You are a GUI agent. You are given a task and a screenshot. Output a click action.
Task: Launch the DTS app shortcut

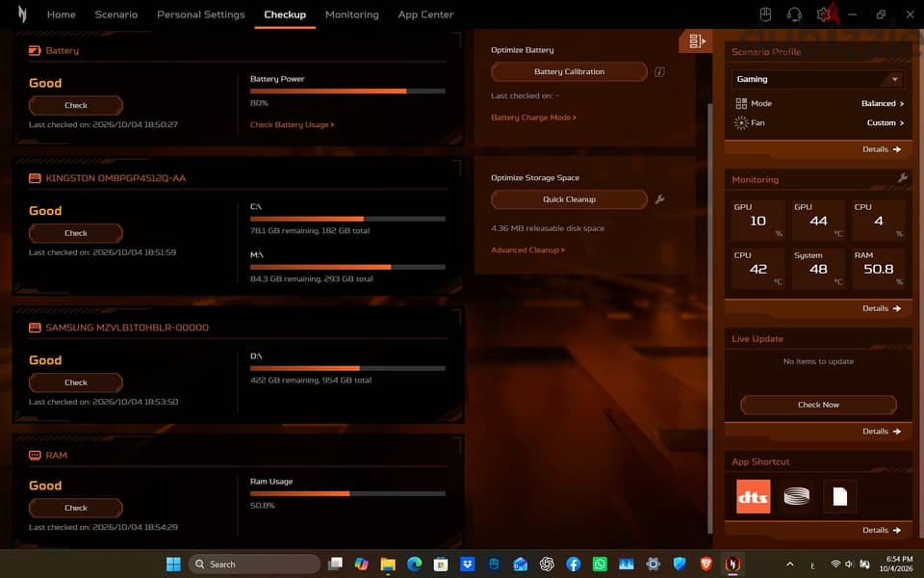753,496
